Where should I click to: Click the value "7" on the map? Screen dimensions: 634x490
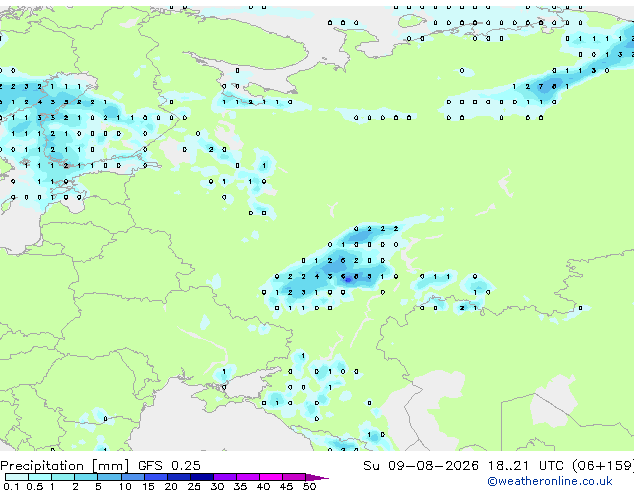541,87
